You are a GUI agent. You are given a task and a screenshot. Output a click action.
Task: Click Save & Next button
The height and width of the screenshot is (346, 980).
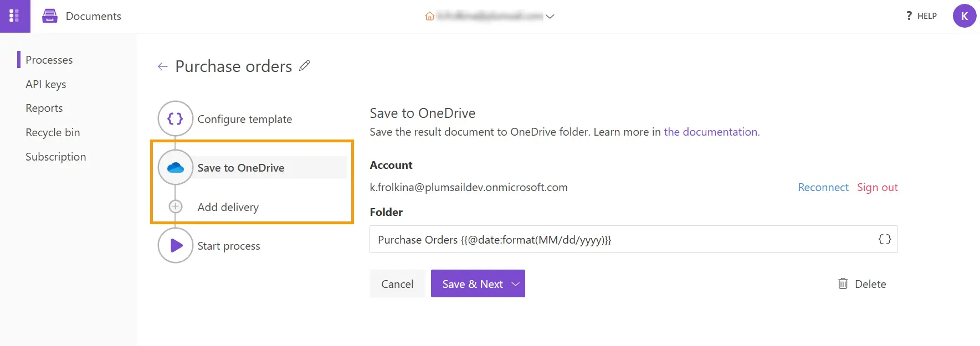pyautogui.click(x=473, y=284)
